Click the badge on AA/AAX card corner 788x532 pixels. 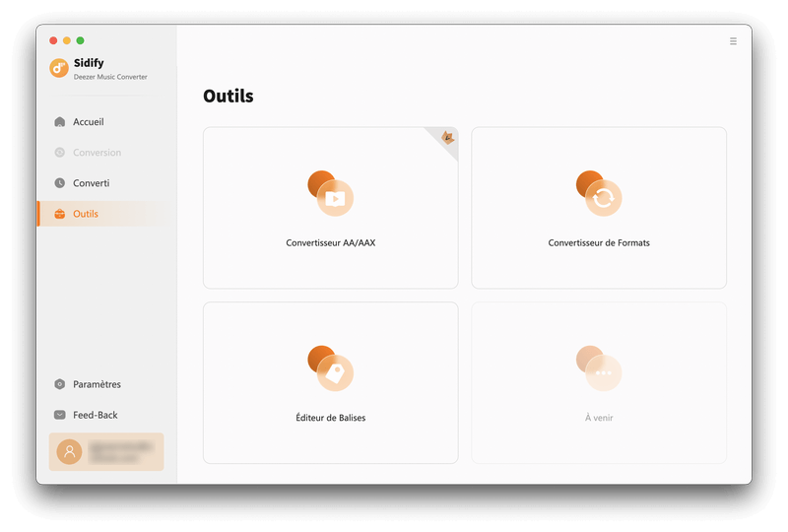(447, 137)
